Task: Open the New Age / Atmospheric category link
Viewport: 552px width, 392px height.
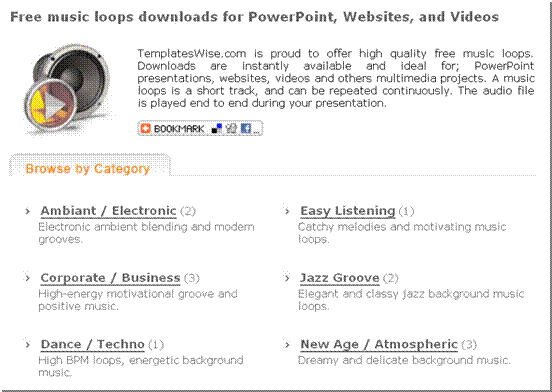Action: (x=379, y=344)
